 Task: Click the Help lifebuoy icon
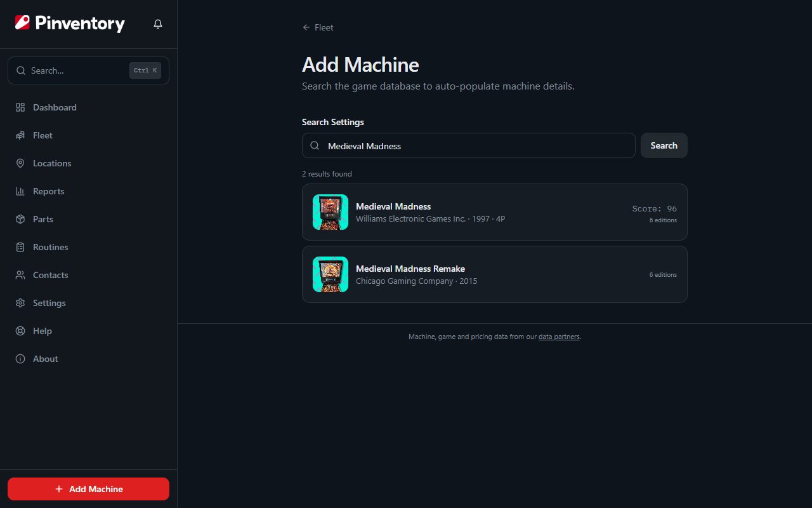[20, 331]
